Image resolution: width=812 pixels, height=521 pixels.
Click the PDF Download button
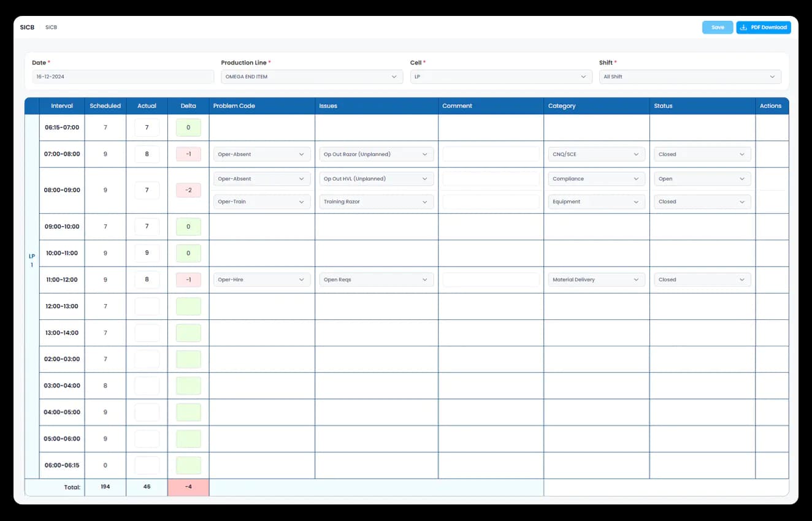point(763,28)
